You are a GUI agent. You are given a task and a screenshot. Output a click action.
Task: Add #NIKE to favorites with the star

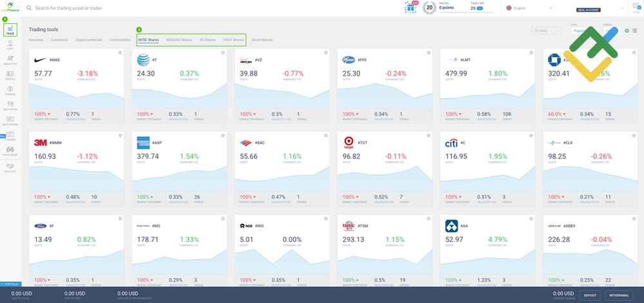[120, 53]
